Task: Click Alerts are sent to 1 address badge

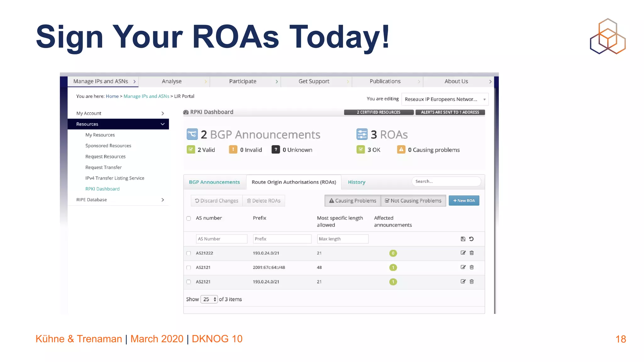Action: [x=450, y=112]
